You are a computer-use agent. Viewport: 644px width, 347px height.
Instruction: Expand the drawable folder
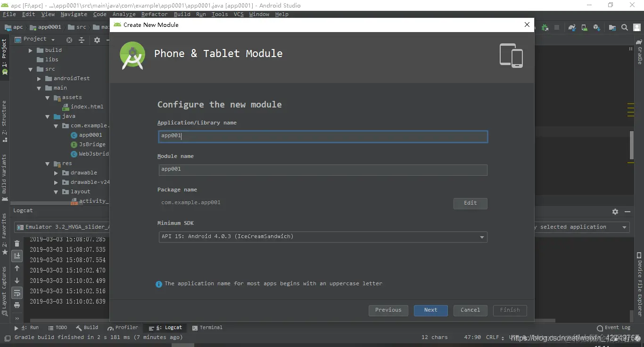coord(56,173)
